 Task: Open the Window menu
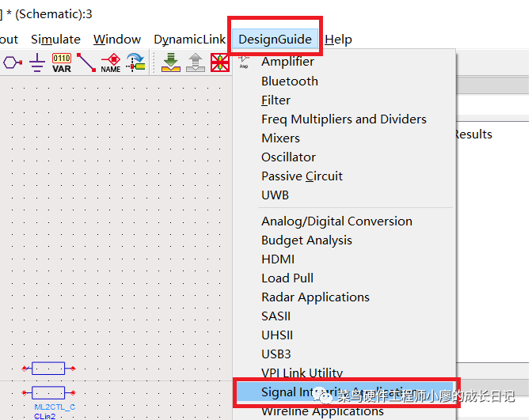[x=117, y=40]
